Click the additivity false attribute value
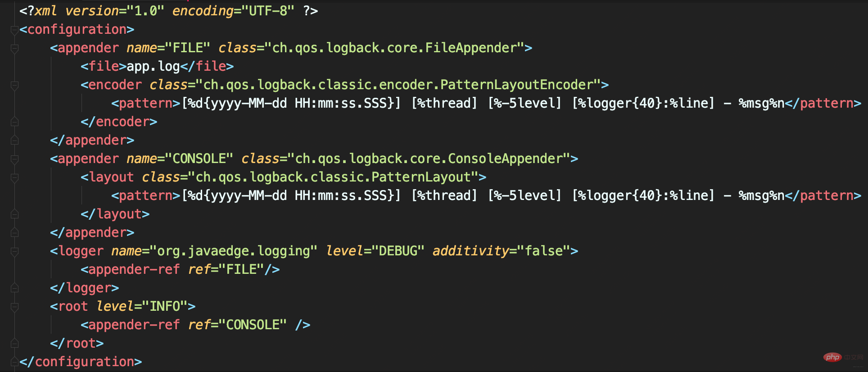This screenshot has height=372, width=868. (544, 251)
